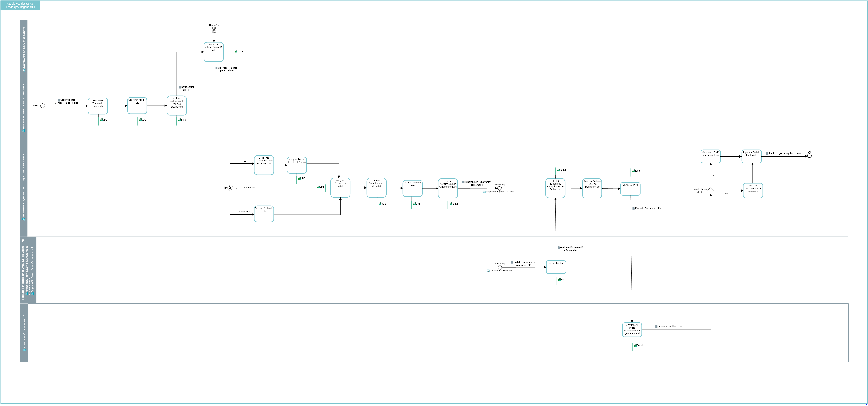Select 'Enviar Notificación de Arribo de Unidad' task
This screenshot has height=406, width=868.
[448, 188]
